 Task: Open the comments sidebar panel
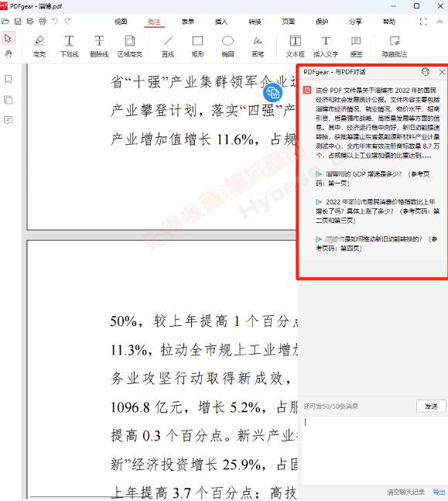(x=9, y=121)
